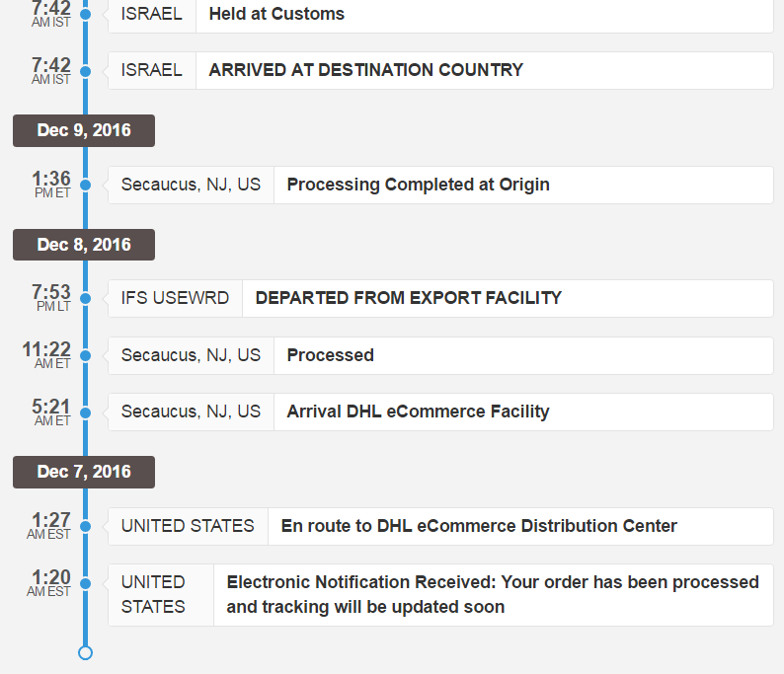
Task: Click the hollow circle at timeline end
Action: pos(86,652)
